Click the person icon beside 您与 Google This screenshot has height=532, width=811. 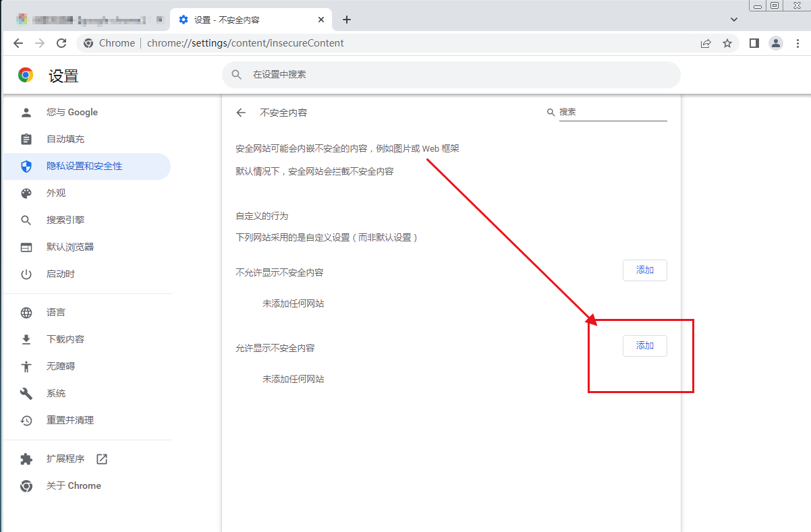click(x=26, y=112)
